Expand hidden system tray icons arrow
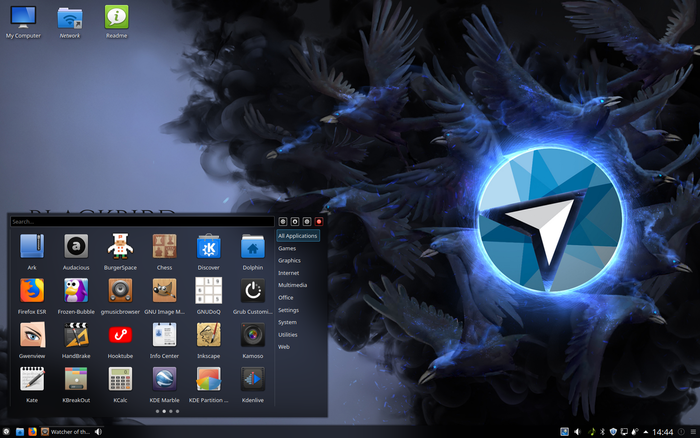This screenshot has height=438, width=700. 646,432
